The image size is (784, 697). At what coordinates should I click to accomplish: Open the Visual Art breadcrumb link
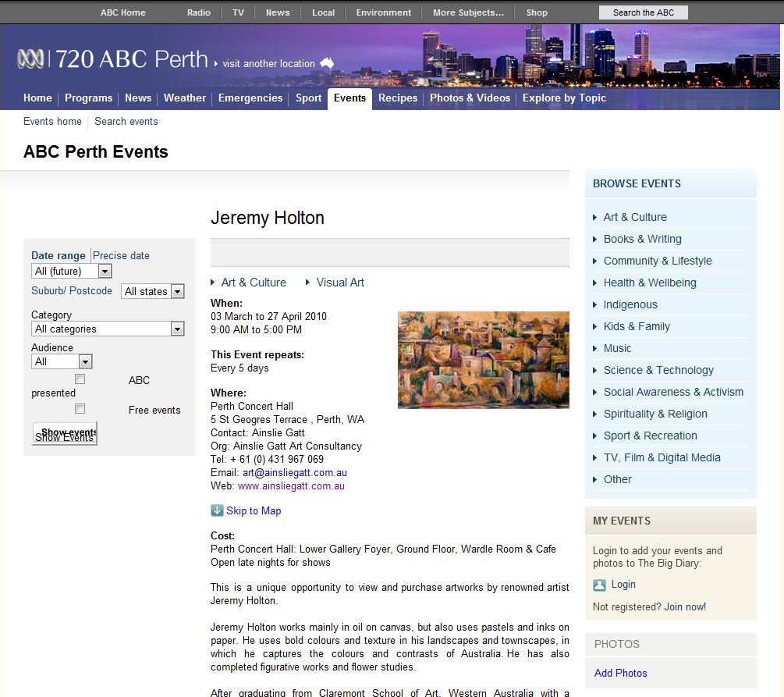(340, 283)
